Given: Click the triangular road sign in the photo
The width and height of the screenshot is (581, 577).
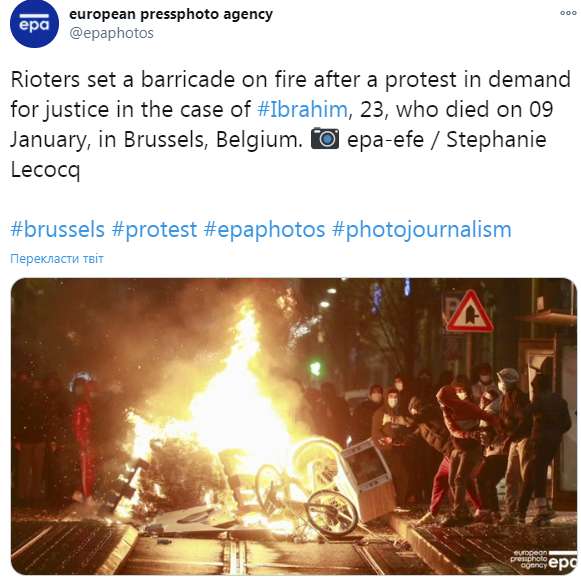Looking at the screenshot, I should coord(470,312).
